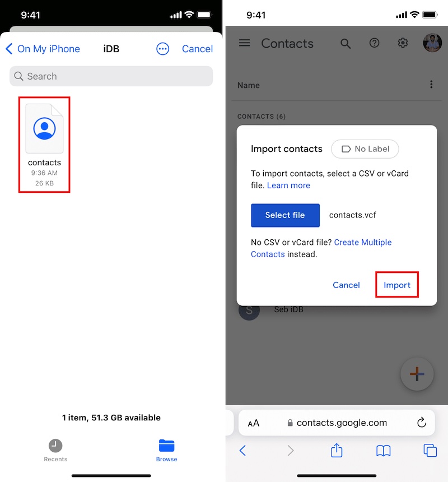Open the ellipsis more options menu in Files
The height and width of the screenshot is (482, 448).
[162, 49]
